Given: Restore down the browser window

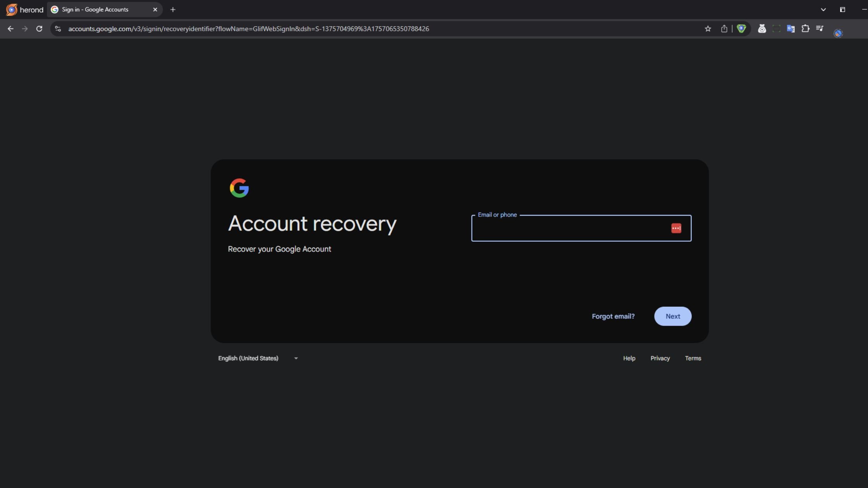Looking at the screenshot, I should tap(842, 10).
